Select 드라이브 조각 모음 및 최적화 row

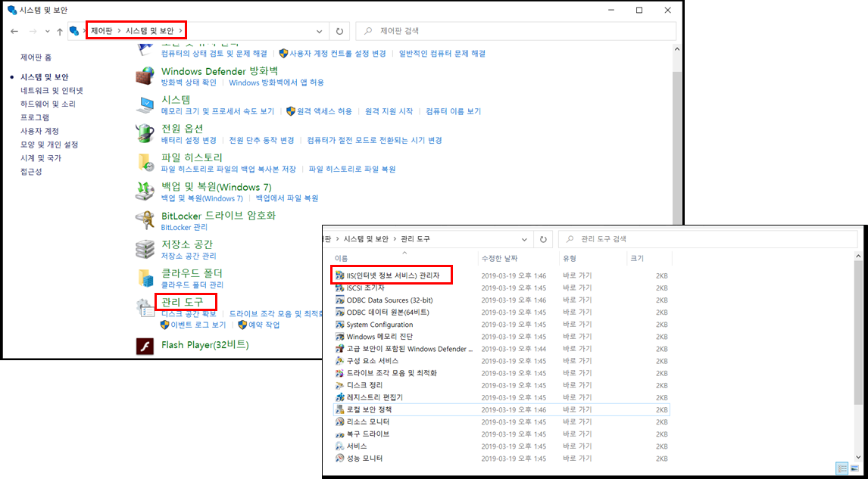[x=501, y=373]
